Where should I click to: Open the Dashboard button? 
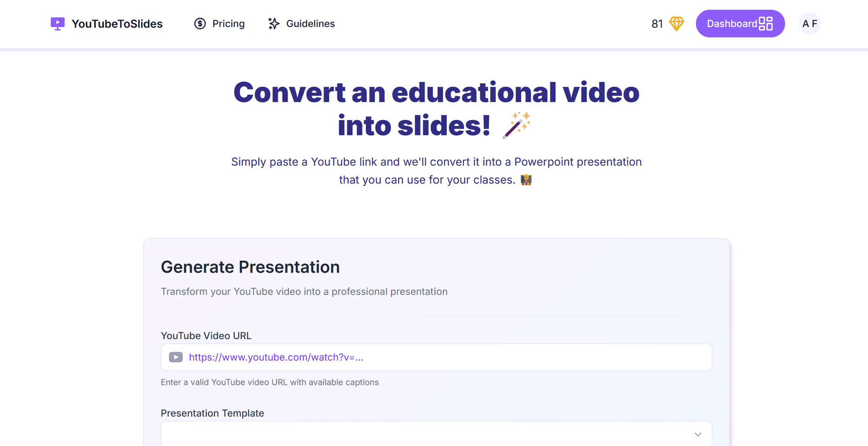(x=740, y=24)
